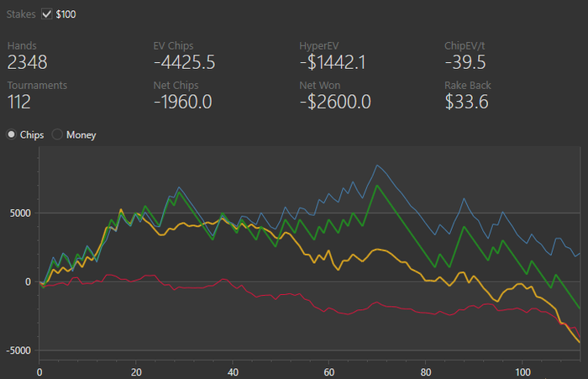
Task: Click the green line's peak near 70
Action: (377, 185)
